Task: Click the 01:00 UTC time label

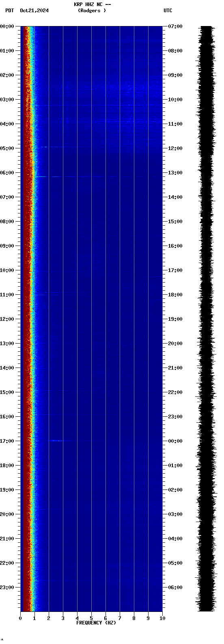Action: [175, 466]
